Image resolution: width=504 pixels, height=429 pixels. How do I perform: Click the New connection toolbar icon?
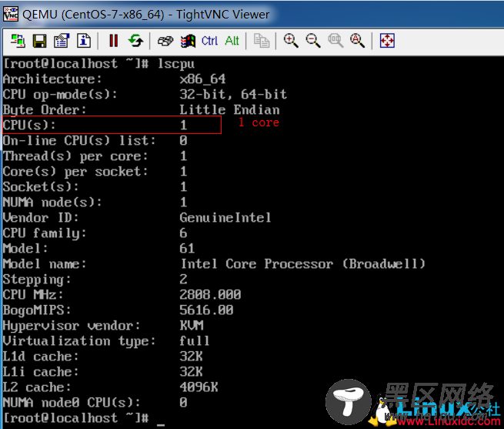(x=18, y=41)
